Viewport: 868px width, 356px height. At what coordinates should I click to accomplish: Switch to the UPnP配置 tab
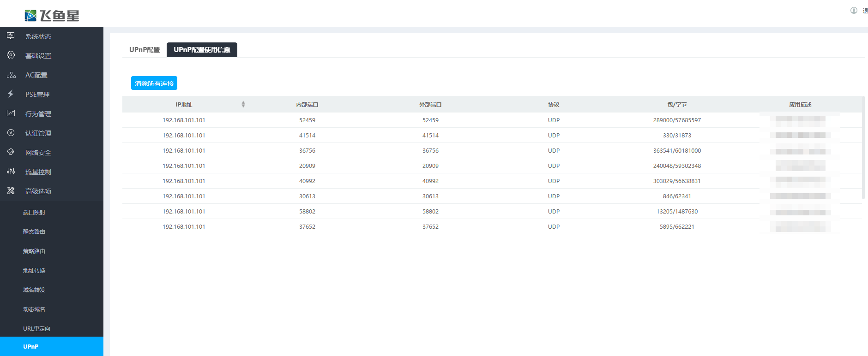[x=144, y=50]
